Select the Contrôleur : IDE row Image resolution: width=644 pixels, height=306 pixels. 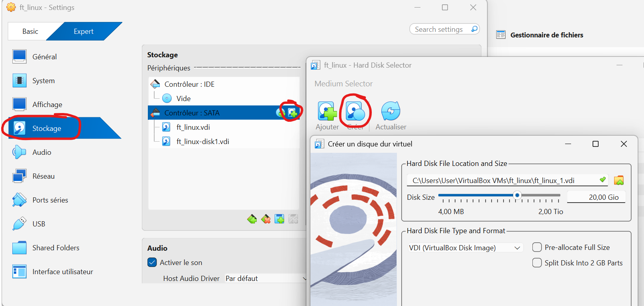224,84
